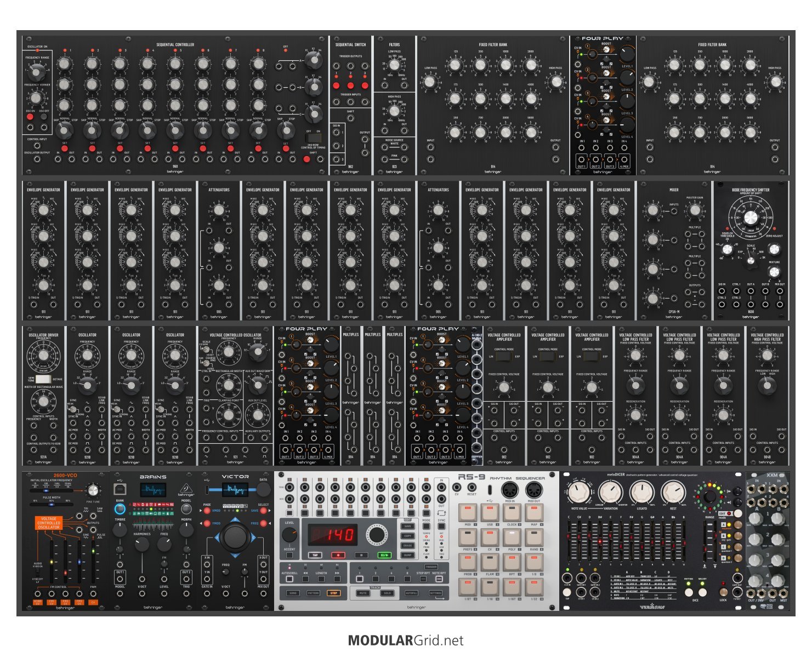
Task: Toggle AUTOSCROLL on the RS-9
Action: (289, 579)
